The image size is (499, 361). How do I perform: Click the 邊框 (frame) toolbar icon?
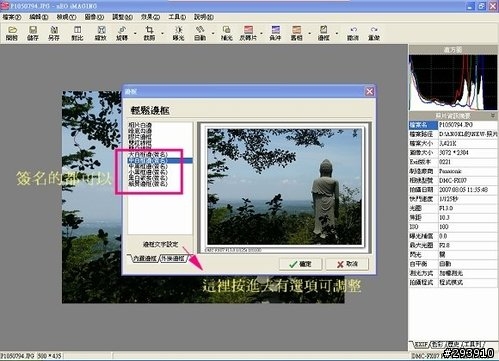click(323, 33)
